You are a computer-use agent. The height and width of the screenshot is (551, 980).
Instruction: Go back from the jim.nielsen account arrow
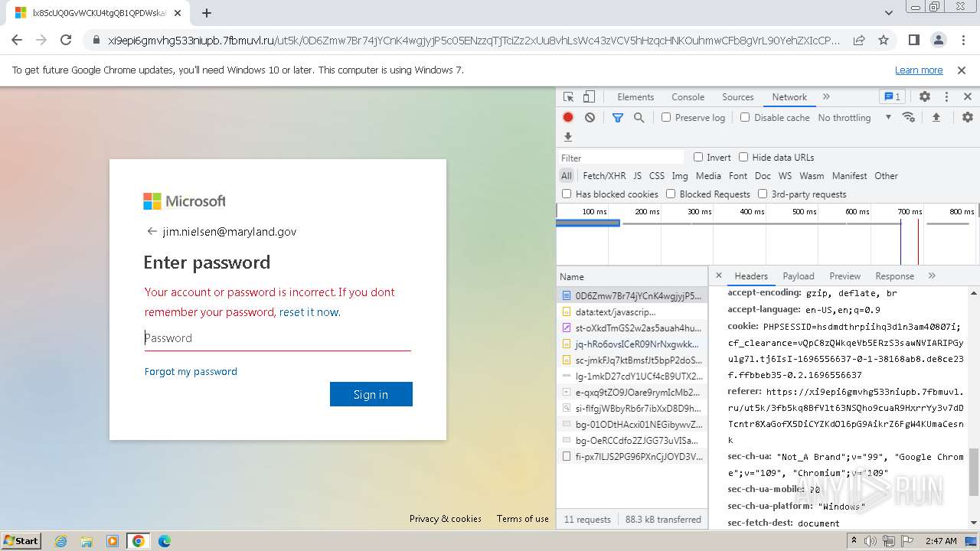tap(152, 231)
